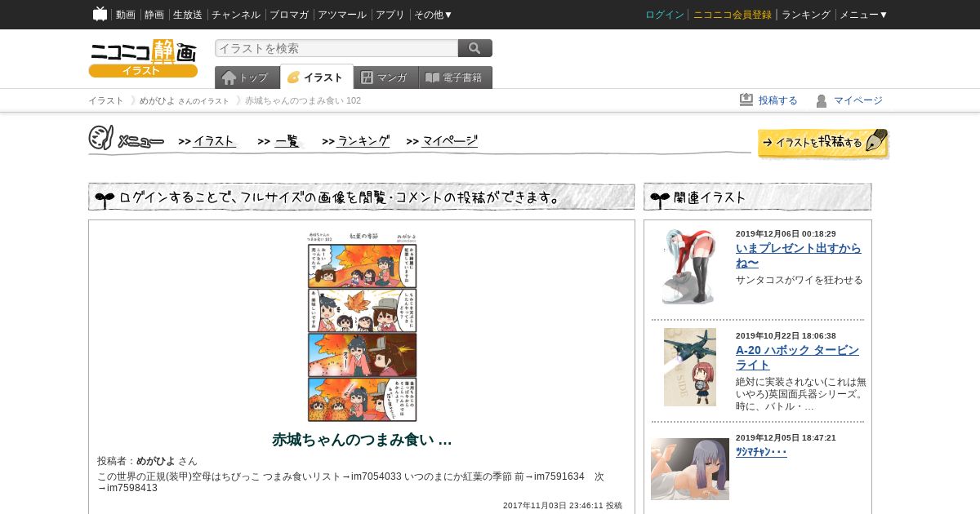Viewport: 980px width, 514px height.
Task: Open マイページ link in breadcrumb bar
Action: click(x=858, y=100)
